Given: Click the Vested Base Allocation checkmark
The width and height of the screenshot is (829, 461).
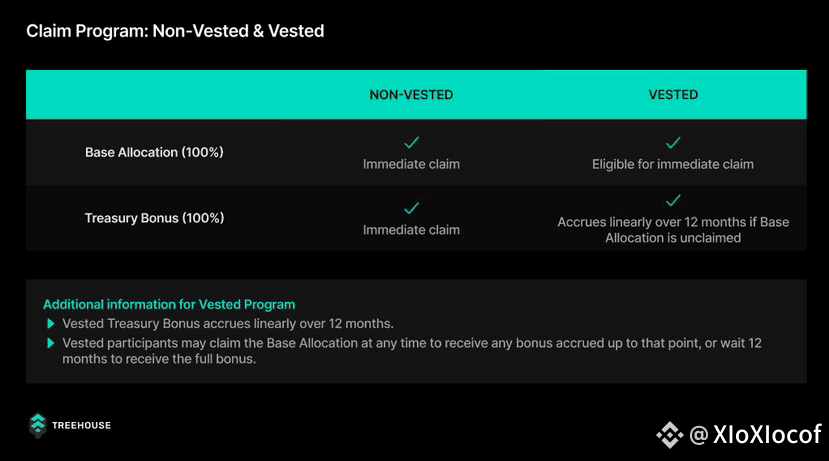Looking at the screenshot, I should (673, 142).
